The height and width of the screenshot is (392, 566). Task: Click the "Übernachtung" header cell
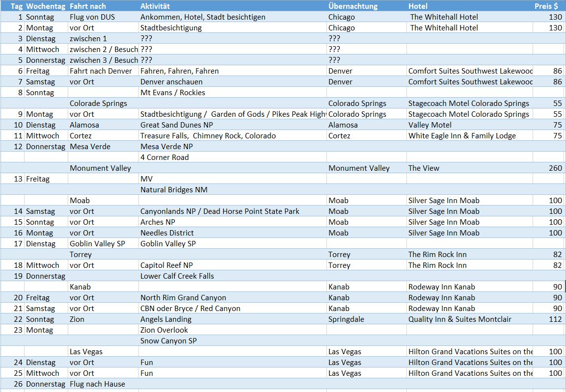coord(353,6)
